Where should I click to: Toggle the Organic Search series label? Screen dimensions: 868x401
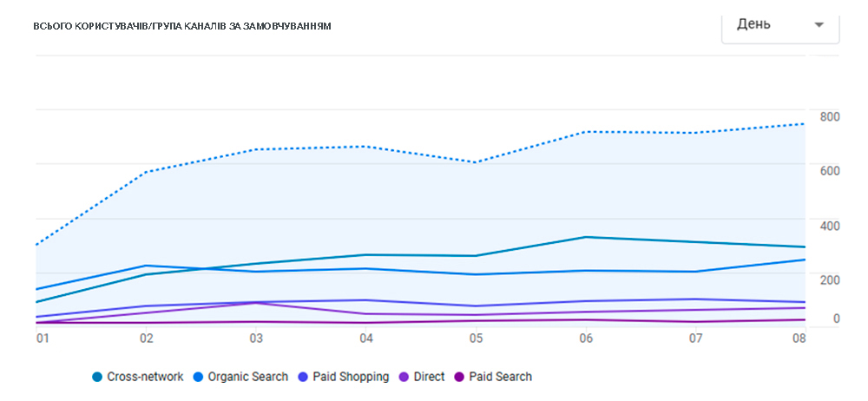[247, 378]
